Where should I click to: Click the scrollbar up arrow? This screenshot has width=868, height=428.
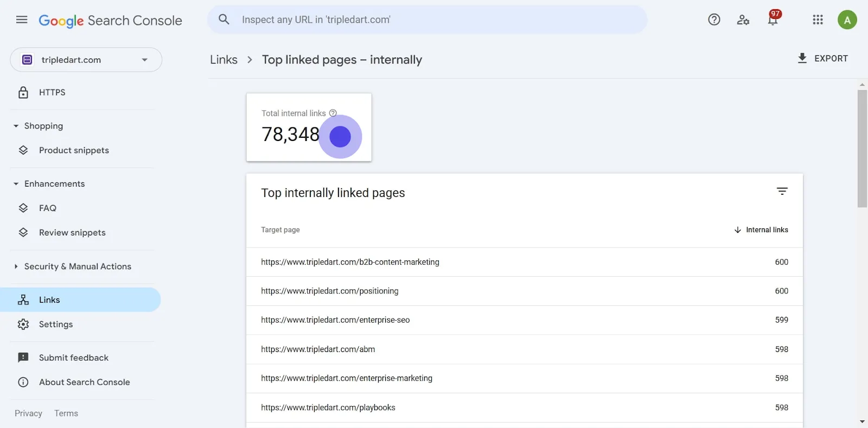(862, 85)
